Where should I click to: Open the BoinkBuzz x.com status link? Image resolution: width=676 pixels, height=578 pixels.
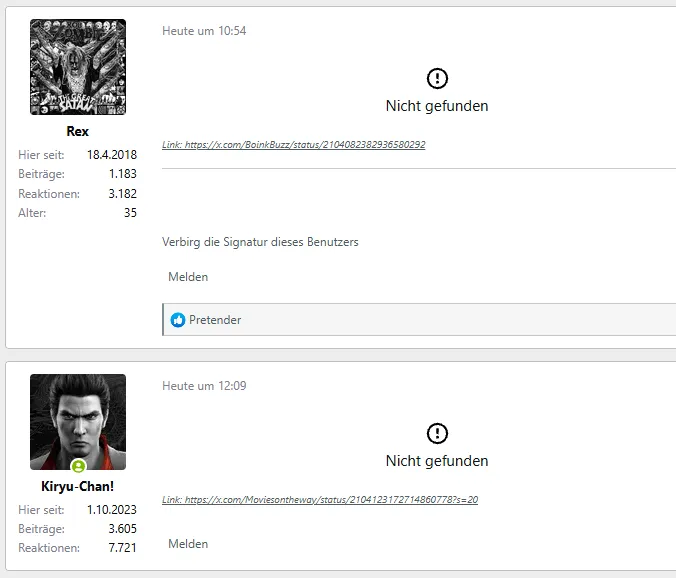pos(294,144)
